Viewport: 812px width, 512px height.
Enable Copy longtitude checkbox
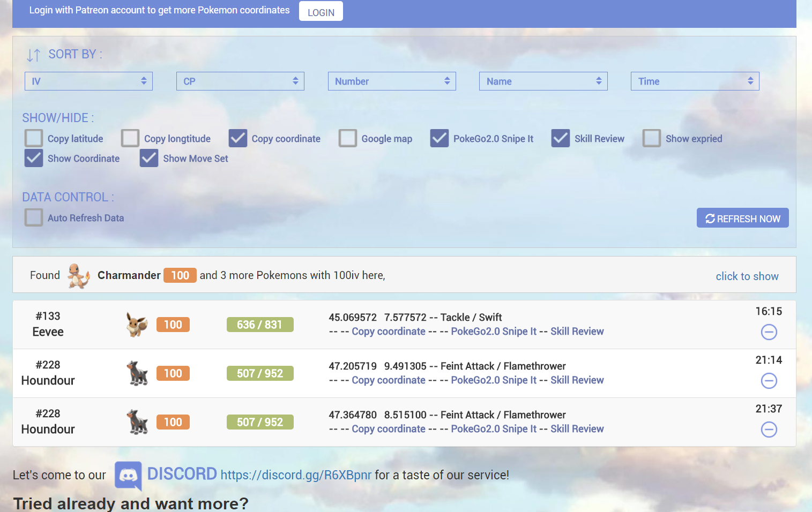tap(130, 138)
